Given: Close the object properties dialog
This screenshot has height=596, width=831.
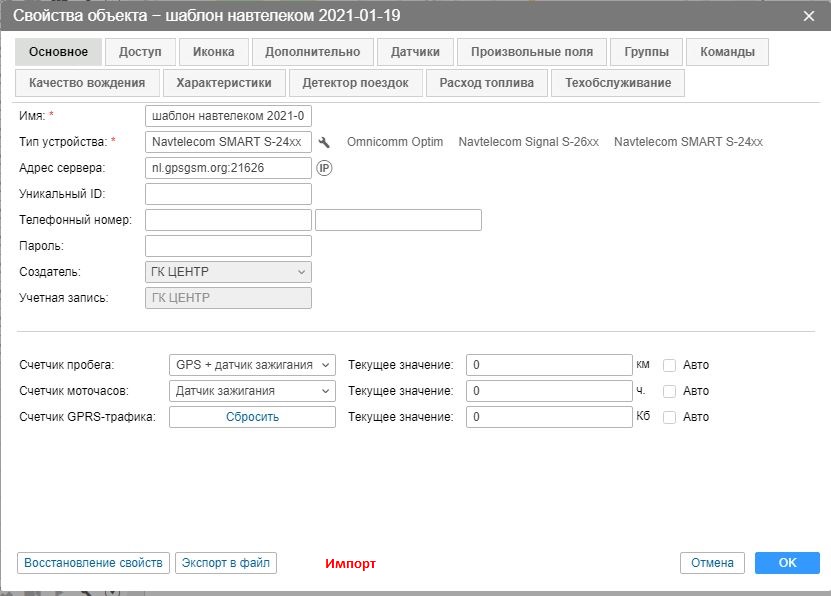Looking at the screenshot, I should coord(809,15).
